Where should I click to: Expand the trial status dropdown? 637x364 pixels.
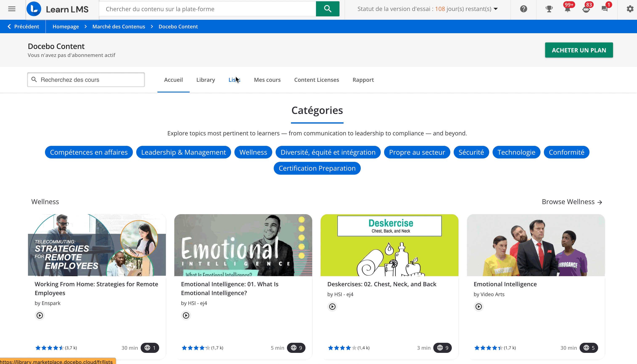pyautogui.click(x=496, y=9)
